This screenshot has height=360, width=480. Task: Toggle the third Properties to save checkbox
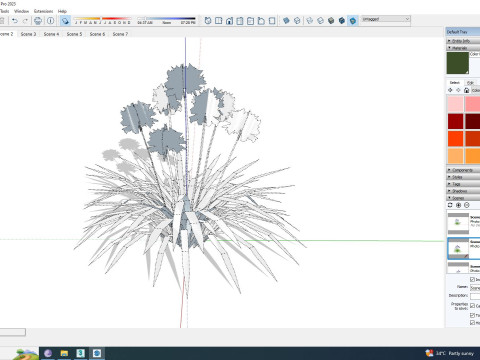(472, 323)
